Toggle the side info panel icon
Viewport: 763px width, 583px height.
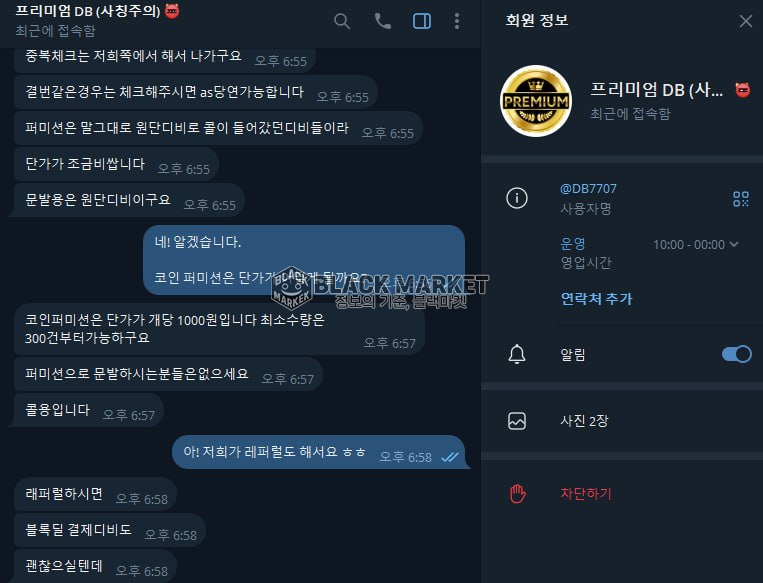pyautogui.click(x=421, y=21)
